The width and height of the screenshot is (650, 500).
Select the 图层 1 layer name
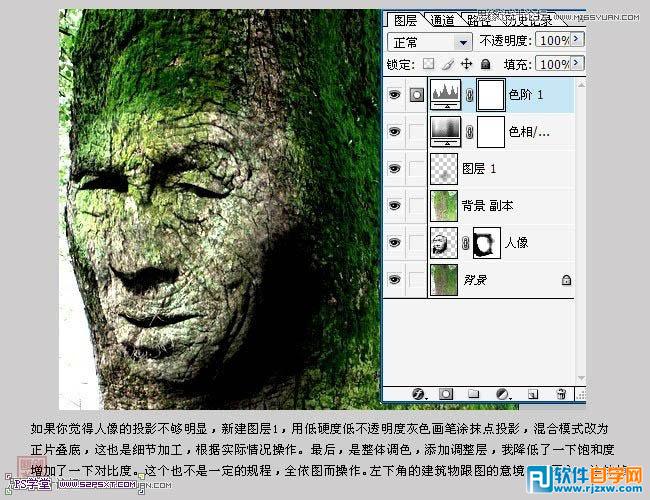tap(479, 169)
